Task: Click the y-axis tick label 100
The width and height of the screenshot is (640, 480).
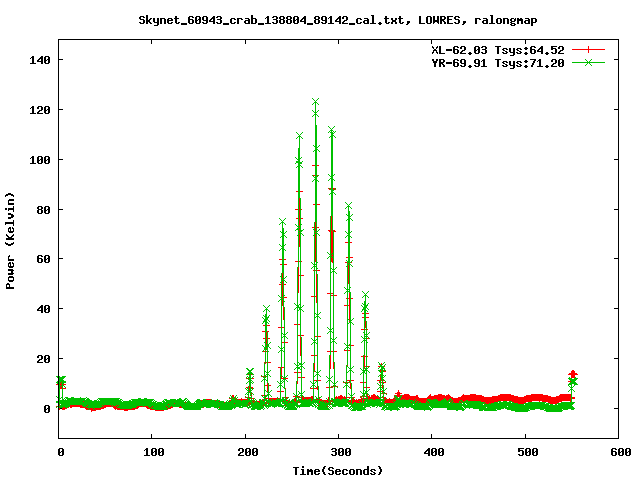Action: pos(40,160)
